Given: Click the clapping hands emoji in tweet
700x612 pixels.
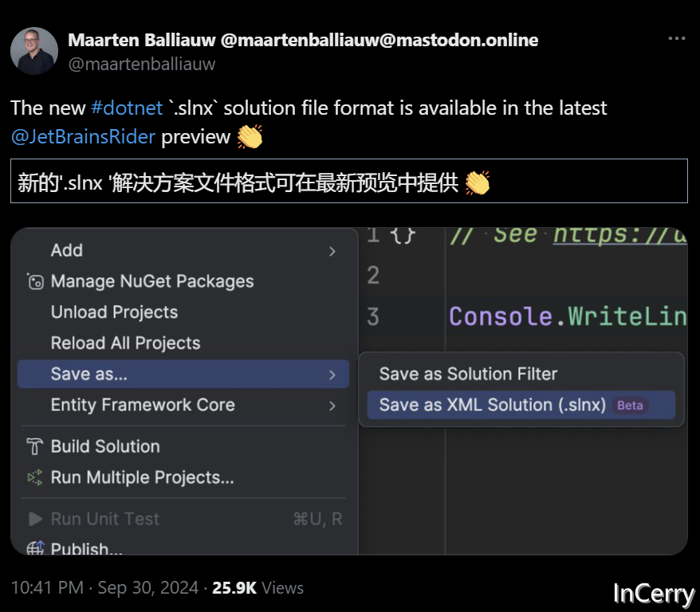Looking at the screenshot, I should point(250,136).
